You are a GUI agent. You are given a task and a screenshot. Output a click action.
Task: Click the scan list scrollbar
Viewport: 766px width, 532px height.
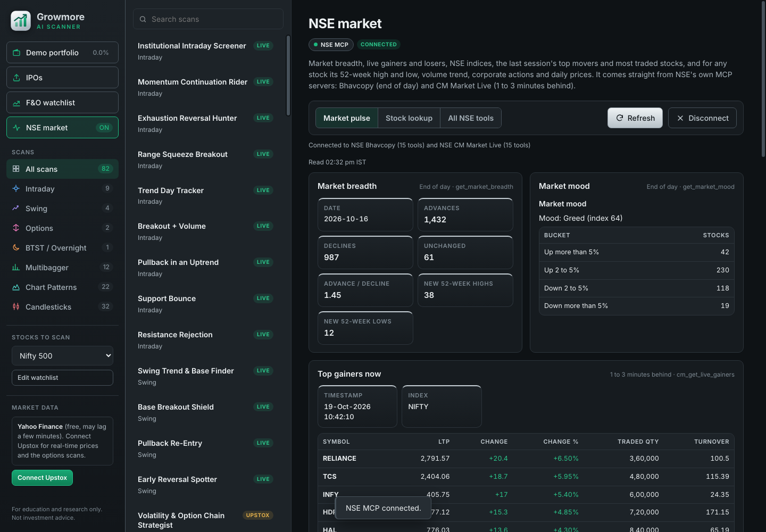288,76
